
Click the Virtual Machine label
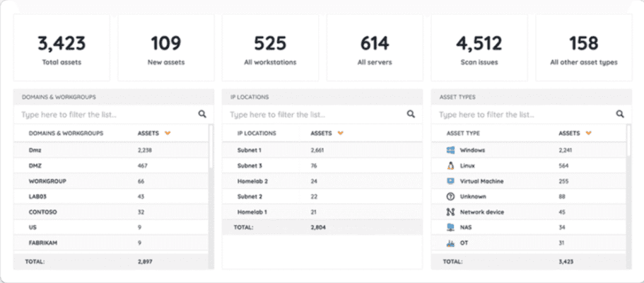(x=482, y=181)
